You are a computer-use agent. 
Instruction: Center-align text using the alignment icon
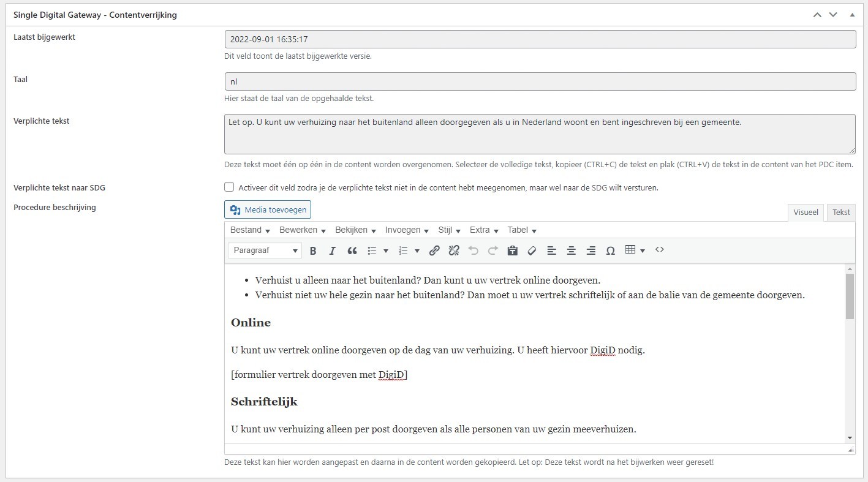pos(571,250)
